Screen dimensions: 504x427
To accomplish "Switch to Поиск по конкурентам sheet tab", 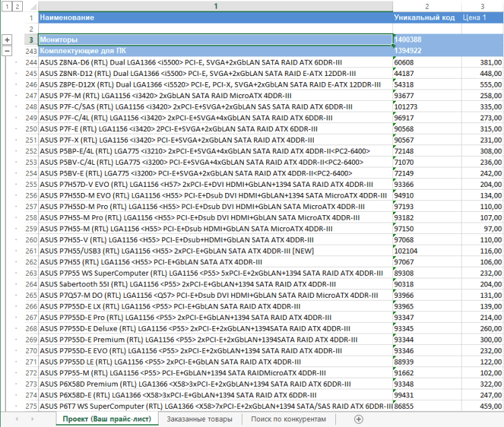I will pyautogui.click(x=288, y=419).
